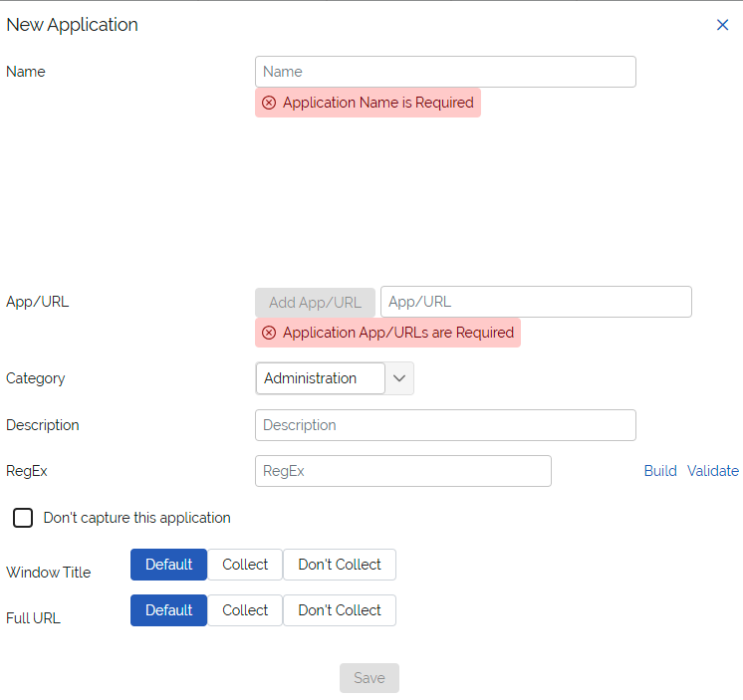Open the RegEx Build link
Viewport: 743px width, 700px height.
point(659,471)
